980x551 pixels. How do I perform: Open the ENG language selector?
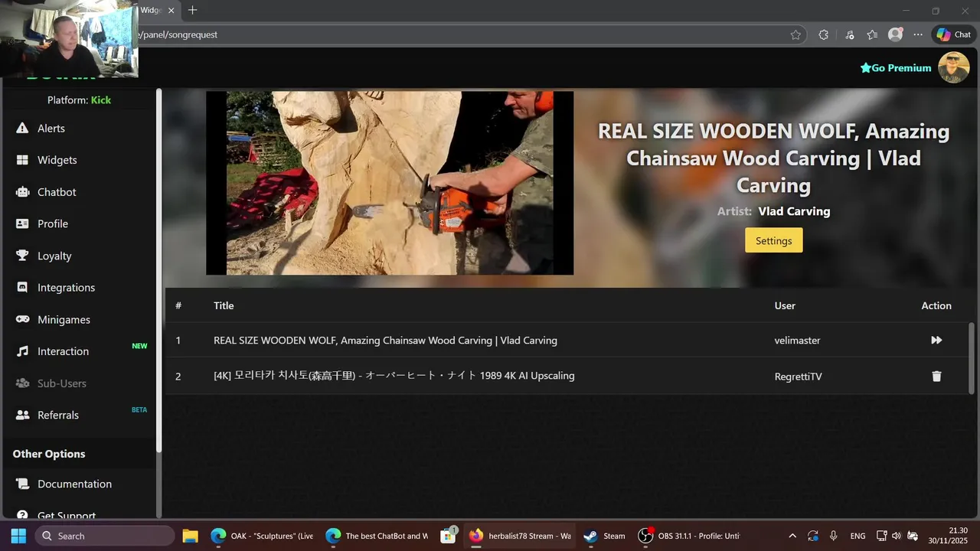click(x=857, y=536)
